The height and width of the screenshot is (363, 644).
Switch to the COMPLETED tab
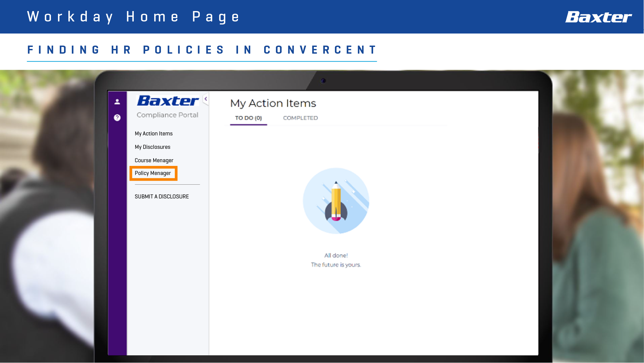[x=300, y=118]
